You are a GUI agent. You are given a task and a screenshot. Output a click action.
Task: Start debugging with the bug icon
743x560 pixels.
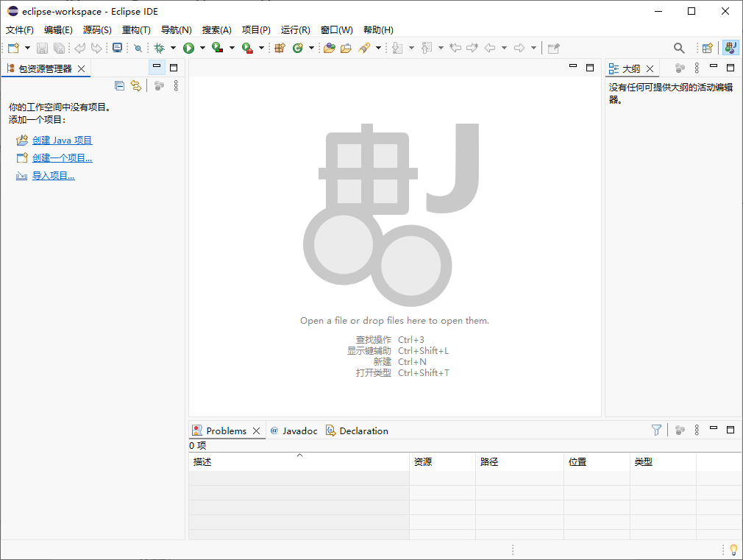click(x=160, y=48)
